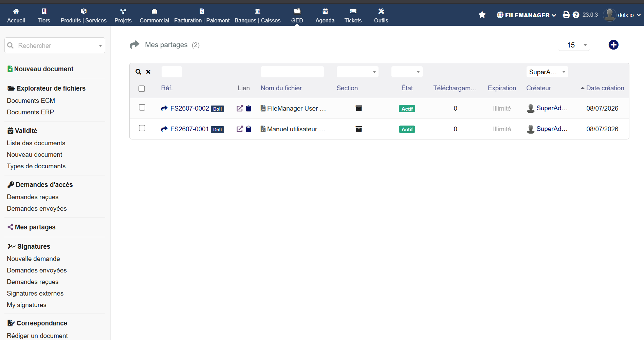Click the Rechercher search field
This screenshot has height=340, width=644.
pyautogui.click(x=55, y=45)
